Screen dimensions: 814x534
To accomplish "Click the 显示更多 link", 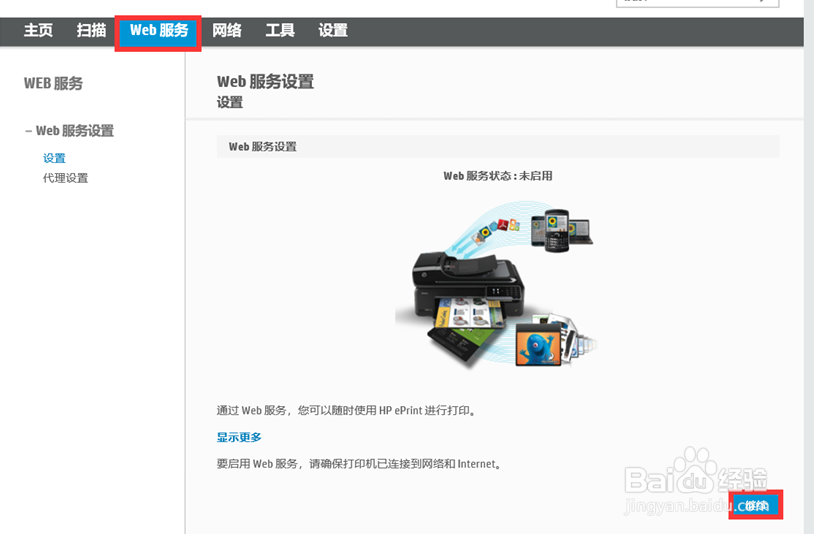I will coord(239,437).
